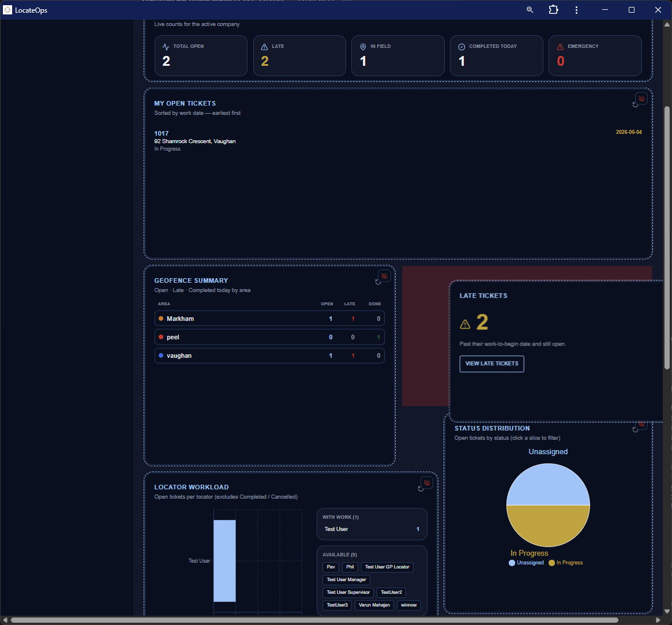Select the vaughan geofence row
Viewport: 672px width, 625px height.
click(269, 355)
